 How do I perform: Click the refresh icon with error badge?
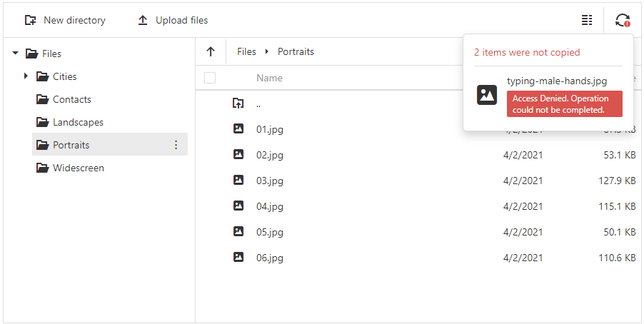pyautogui.click(x=623, y=21)
